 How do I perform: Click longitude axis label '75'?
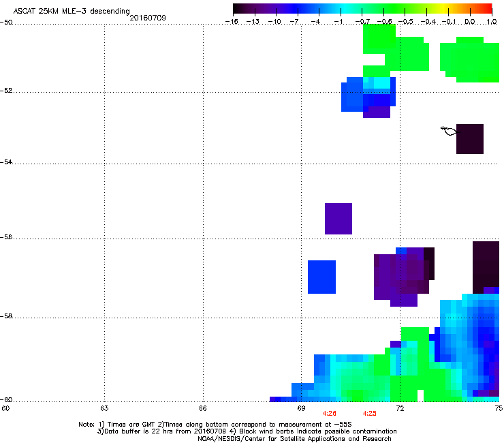(499, 408)
